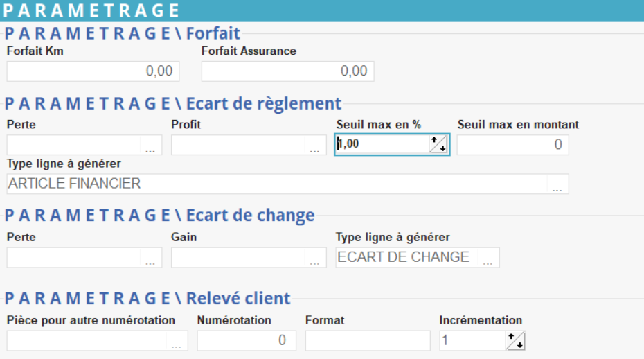Select the Seuil max en montant field
The width and height of the screenshot is (644, 359).
click(x=512, y=145)
